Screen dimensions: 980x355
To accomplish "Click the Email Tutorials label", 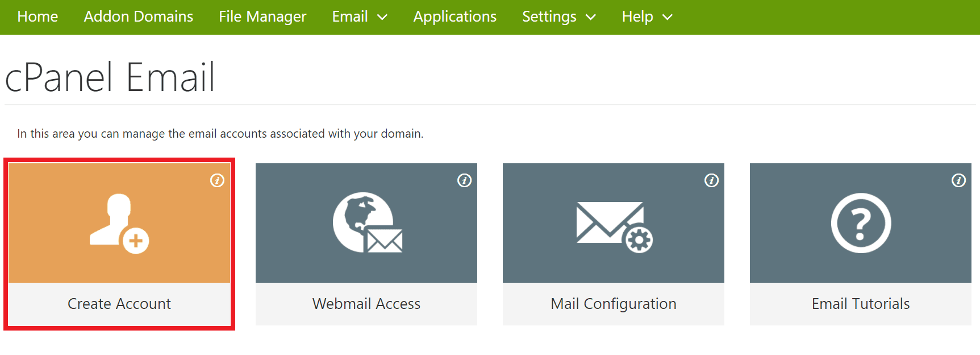I will 861,304.
